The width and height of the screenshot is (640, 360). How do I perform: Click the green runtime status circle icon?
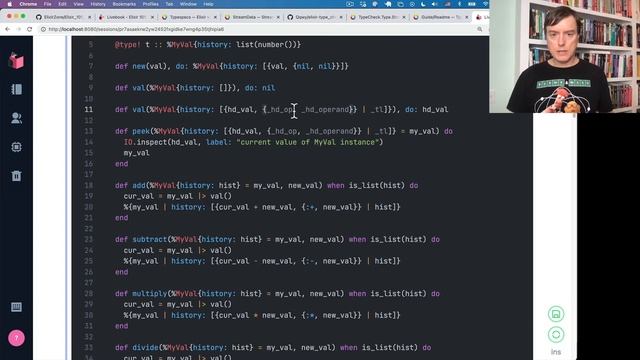coord(556,335)
